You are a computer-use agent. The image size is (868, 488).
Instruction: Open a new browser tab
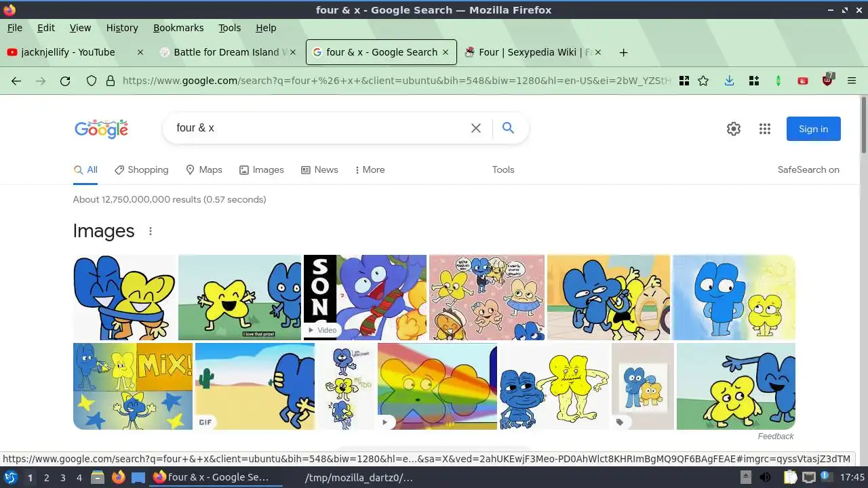click(623, 52)
